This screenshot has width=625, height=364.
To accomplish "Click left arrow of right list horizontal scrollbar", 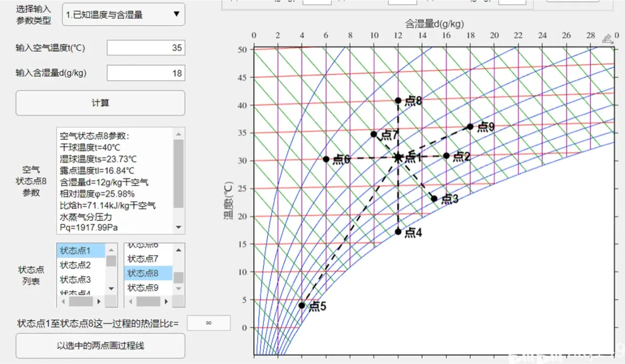I will pos(131,302).
